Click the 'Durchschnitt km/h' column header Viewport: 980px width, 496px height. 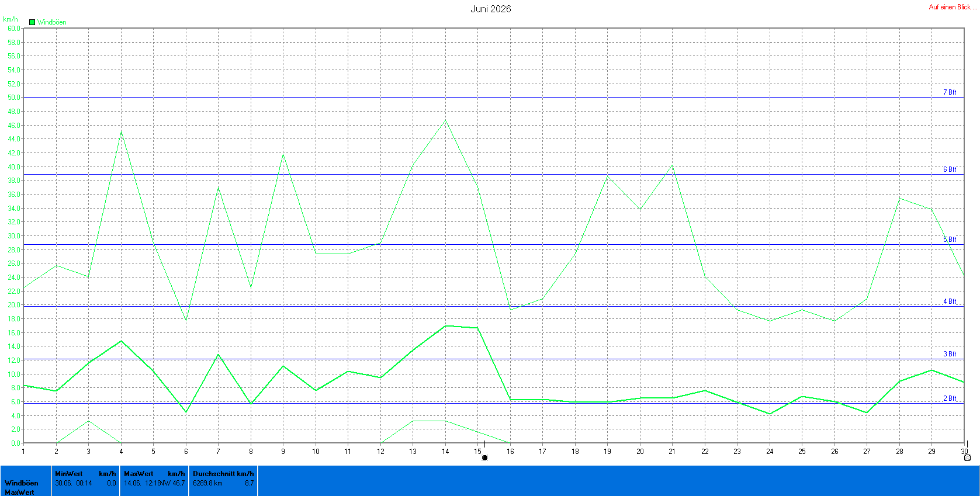click(x=223, y=474)
